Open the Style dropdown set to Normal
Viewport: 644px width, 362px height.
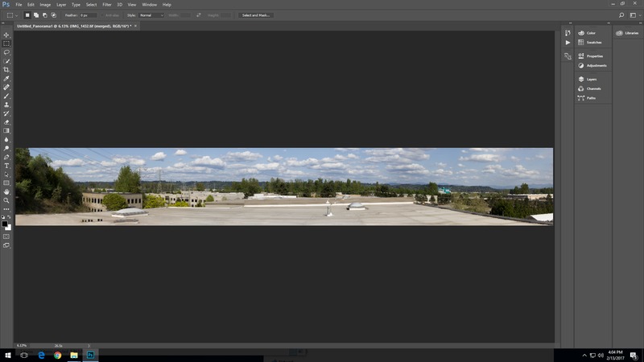pyautogui.click(x=151, y=15)
